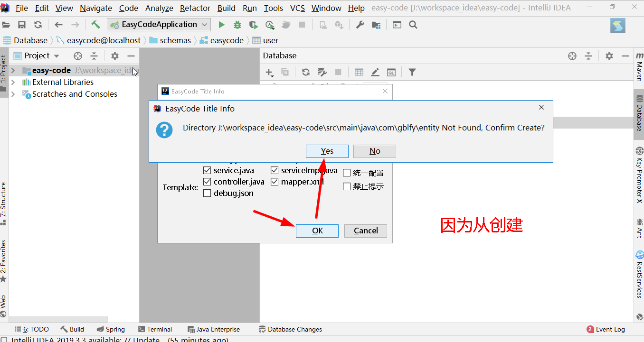Expand the easy-code project tree node
Viewport: 644px width, 342px height.
click(x=13, y=70)
